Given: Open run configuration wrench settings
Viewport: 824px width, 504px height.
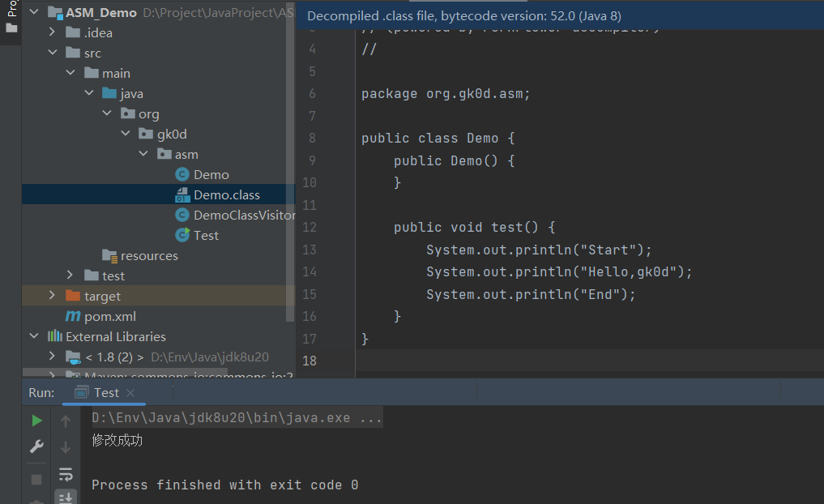Looking at the screenshot, I should tap(36, 446).
